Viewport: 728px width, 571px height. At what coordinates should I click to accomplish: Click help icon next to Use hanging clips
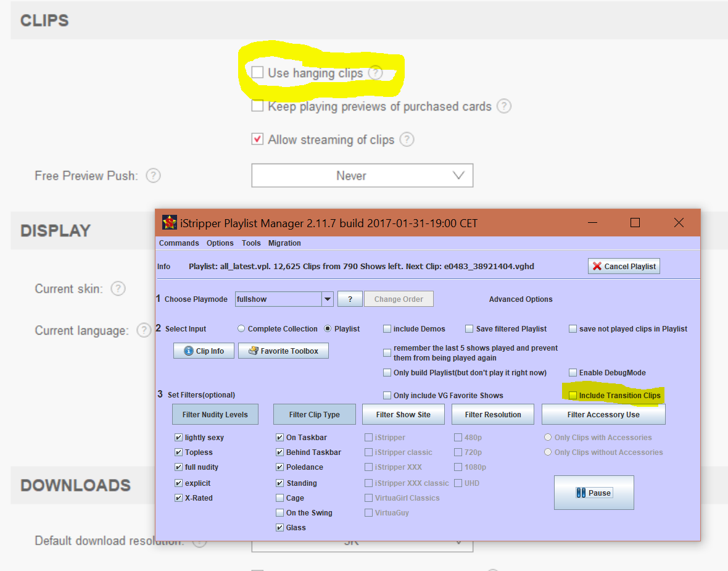(375, 73)
